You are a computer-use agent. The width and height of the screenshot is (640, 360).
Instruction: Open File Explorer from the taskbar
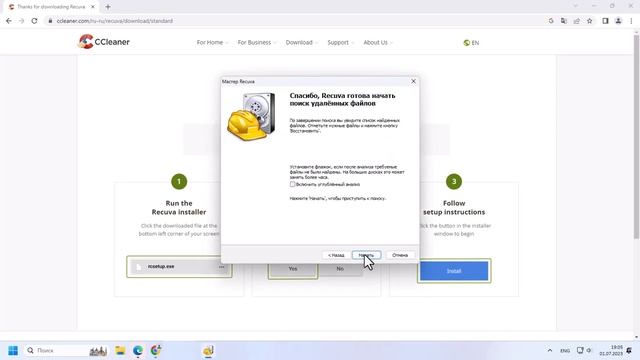tap(120, 351)
